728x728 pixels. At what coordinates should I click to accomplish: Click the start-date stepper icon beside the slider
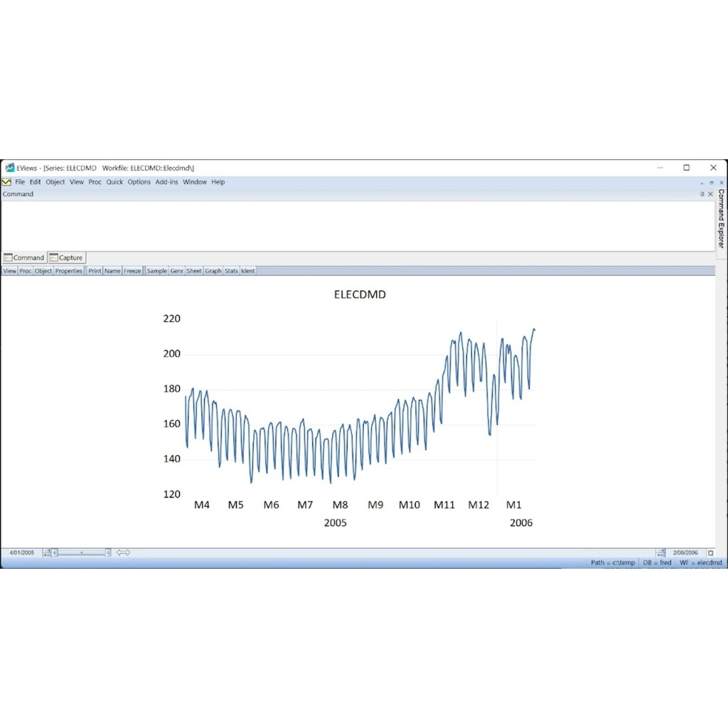[x=47, y=552]
